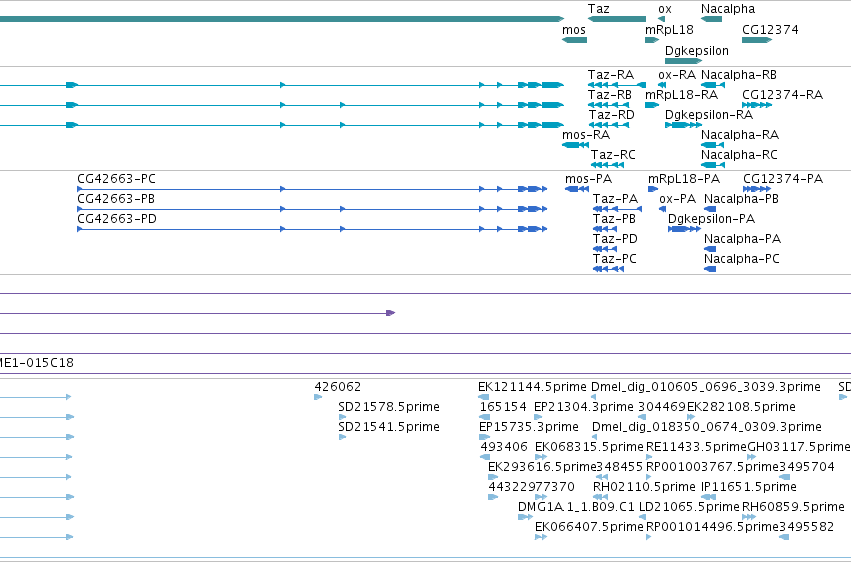Select the Taz-PC protein label
The image size is (851, 562).
(614, 259)
